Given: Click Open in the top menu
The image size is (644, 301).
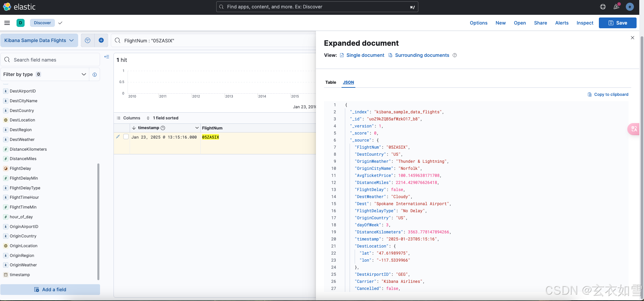Looking at the screenshot, I should [520, 23].
